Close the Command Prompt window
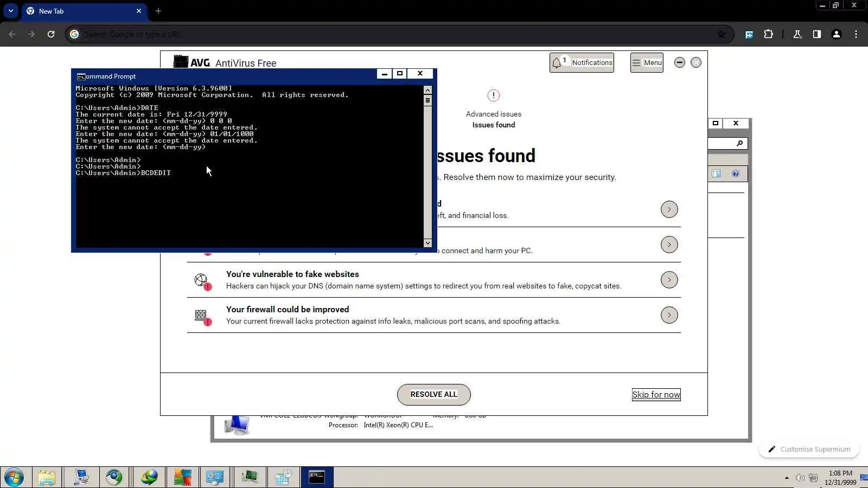The height and width of the screenshot is (488, 868). click(420, 74)
